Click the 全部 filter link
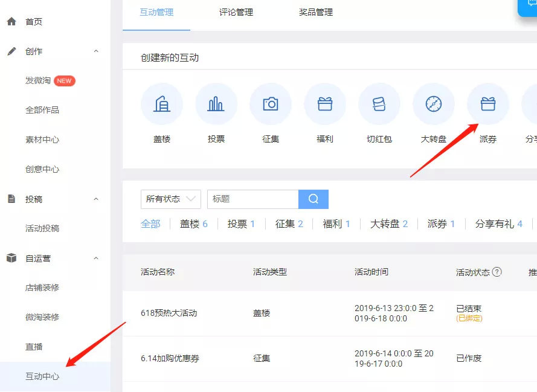 click(150, 223)
